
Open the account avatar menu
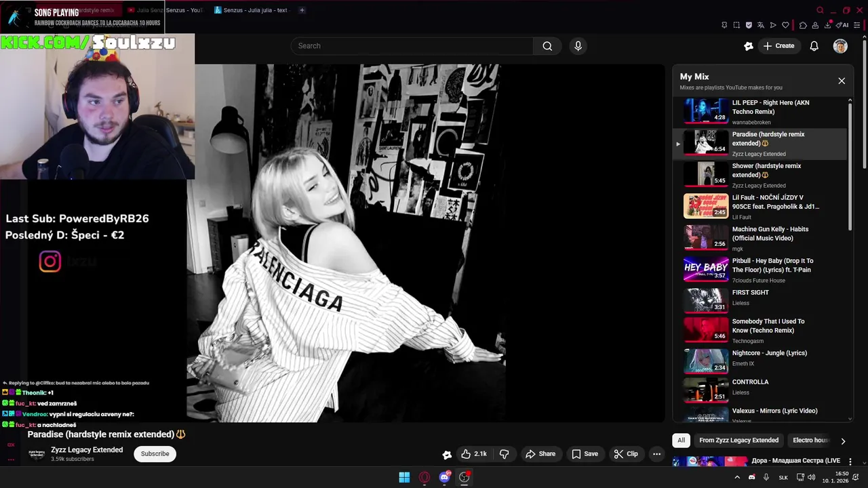pos(840,46)
